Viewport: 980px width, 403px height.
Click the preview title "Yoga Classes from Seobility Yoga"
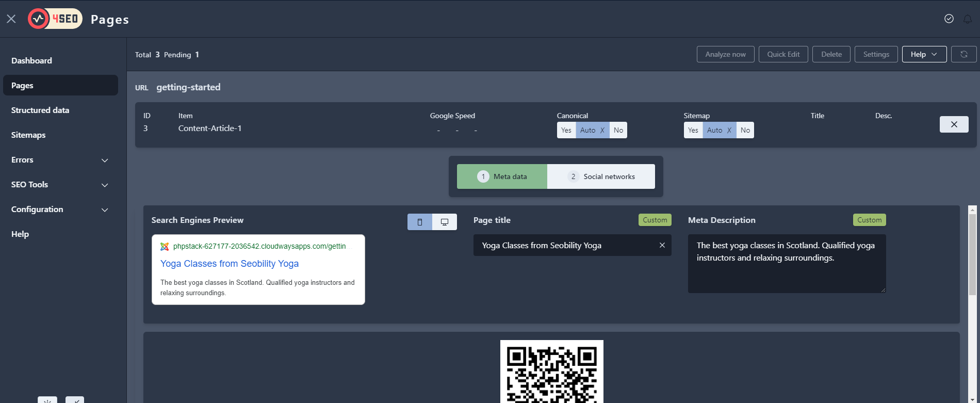click(230, 264)
